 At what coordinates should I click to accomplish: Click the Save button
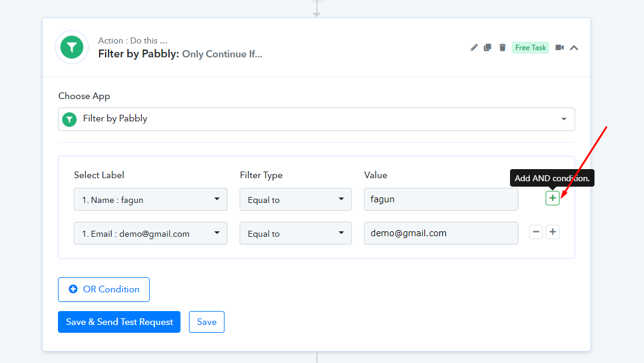206,322
